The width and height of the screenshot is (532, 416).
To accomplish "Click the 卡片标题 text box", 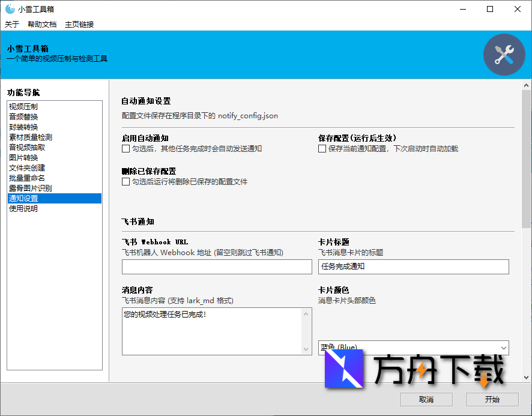I will click(x=413, y=267).
